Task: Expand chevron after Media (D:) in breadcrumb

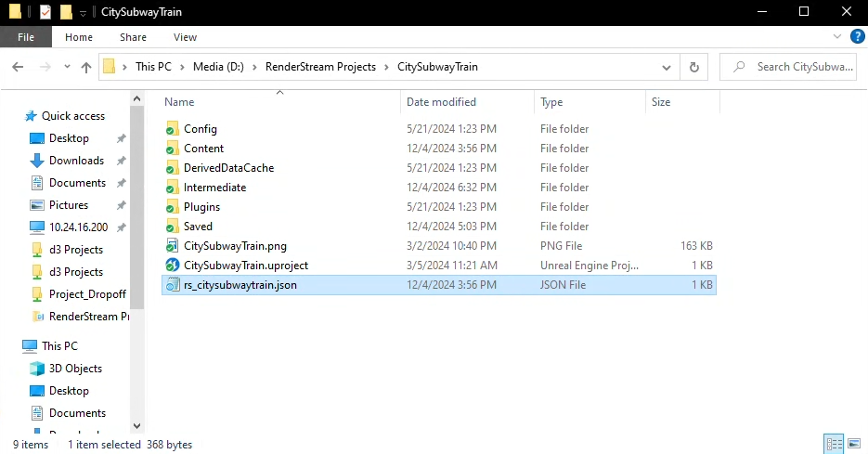Action: (254, 67)
